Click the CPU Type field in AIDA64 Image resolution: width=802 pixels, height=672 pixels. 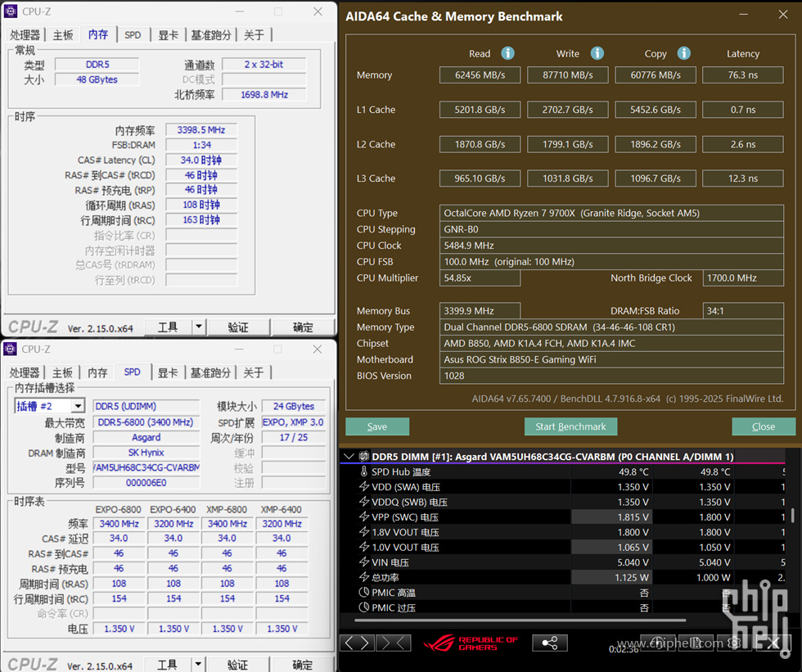pos(611,213)
